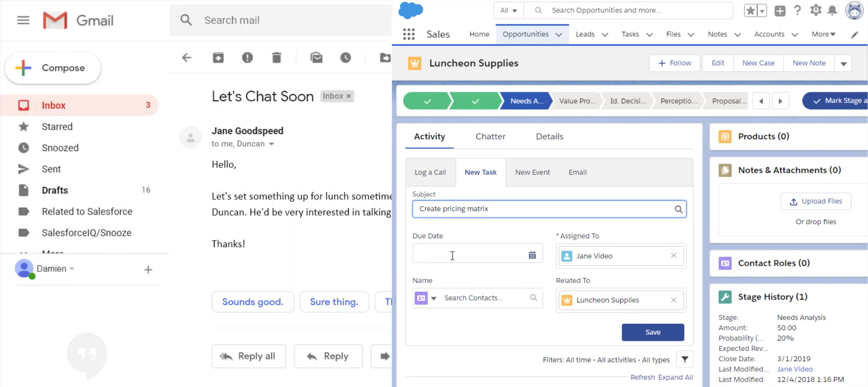
Task: Expand the Opportunities tab dropdown chevron
Action: click(559, 35)
